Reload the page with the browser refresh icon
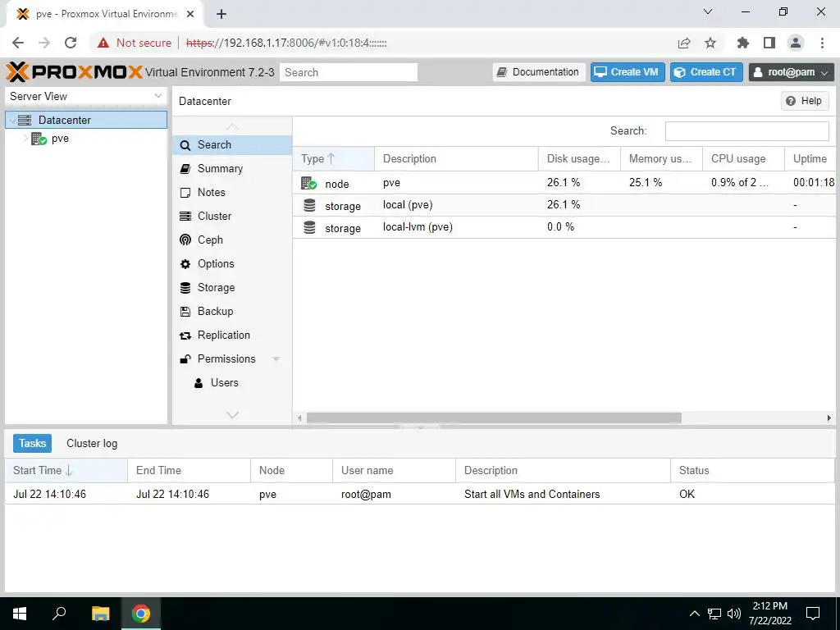 coord(71,43)
